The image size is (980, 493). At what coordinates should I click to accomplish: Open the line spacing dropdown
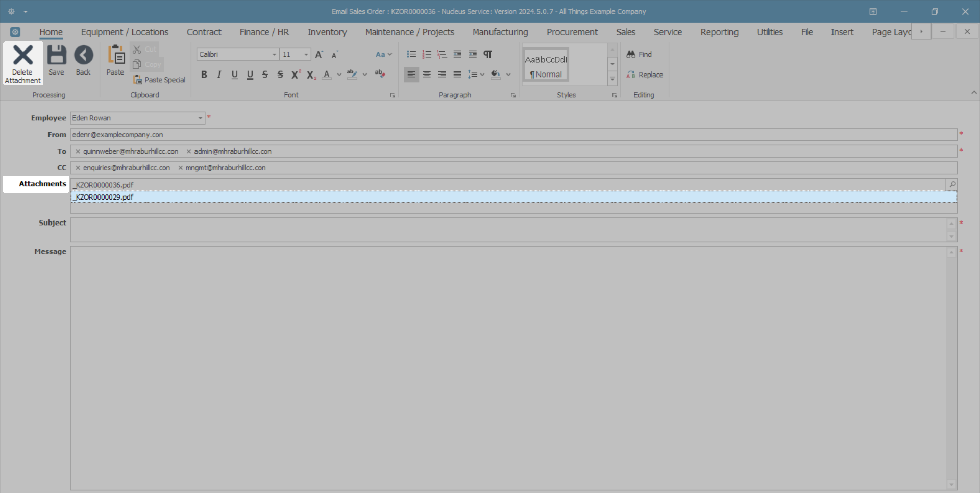pyautogui.click(x=476, y=75)
